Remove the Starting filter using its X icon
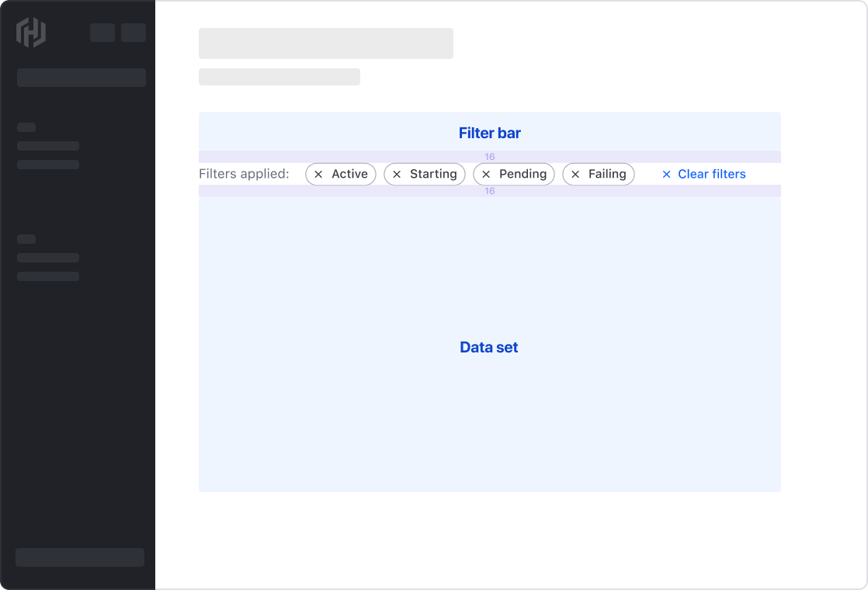 coord(397,174)
